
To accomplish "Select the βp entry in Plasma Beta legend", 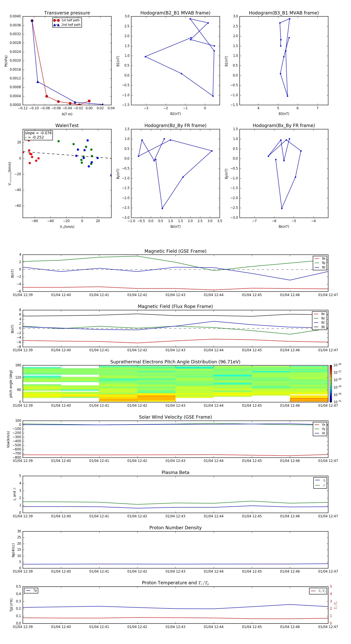I will pos(320,480).
